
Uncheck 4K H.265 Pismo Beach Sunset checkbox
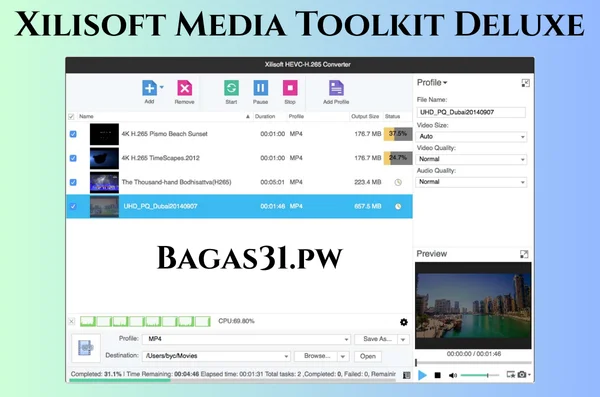click(73, 134)
